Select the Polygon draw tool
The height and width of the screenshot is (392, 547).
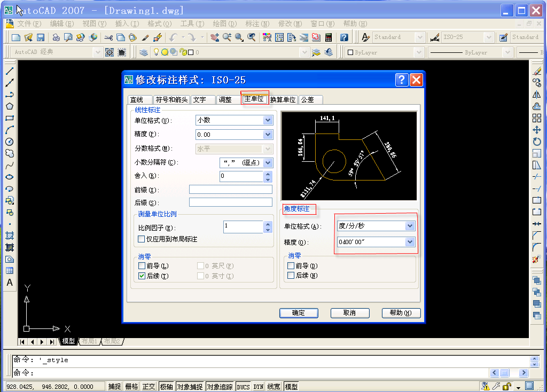10,106
